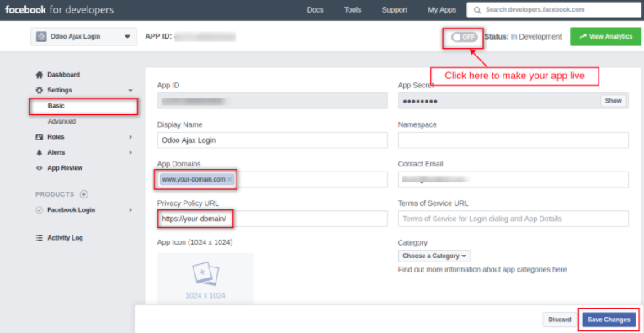Click the Activity Log list icon
Screen dimensions: 644x333
coord(40,238)
